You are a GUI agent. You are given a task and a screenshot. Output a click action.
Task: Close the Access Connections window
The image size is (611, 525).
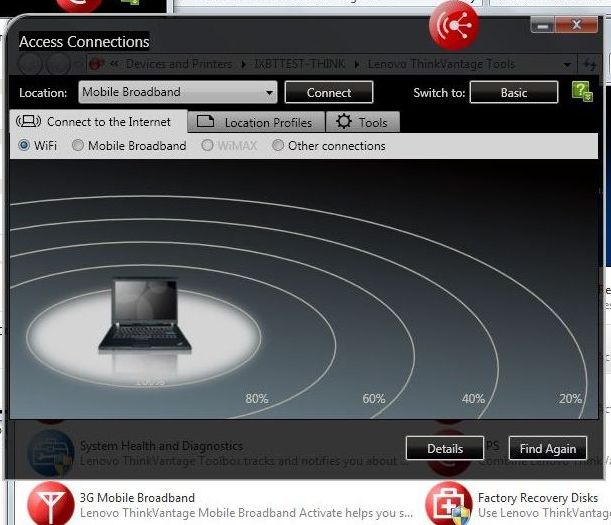[x=576, y=25]
